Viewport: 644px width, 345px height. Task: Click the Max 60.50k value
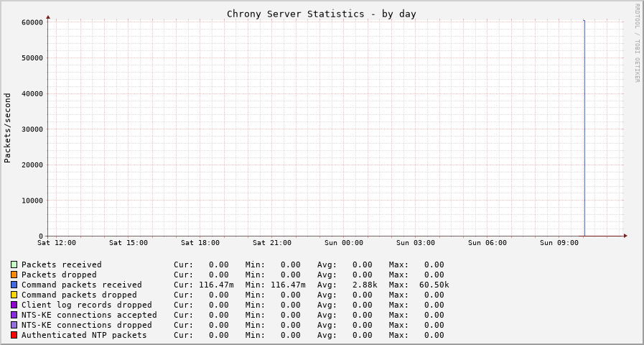coord(434,285)
